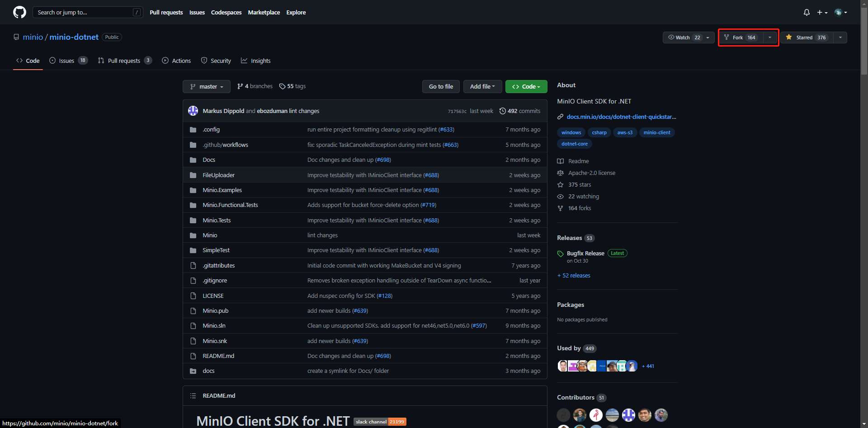The width and height of the screenshot is (868, 428).
Task: Click the GitHub logo home icon
Action: (x=19, y=12)
